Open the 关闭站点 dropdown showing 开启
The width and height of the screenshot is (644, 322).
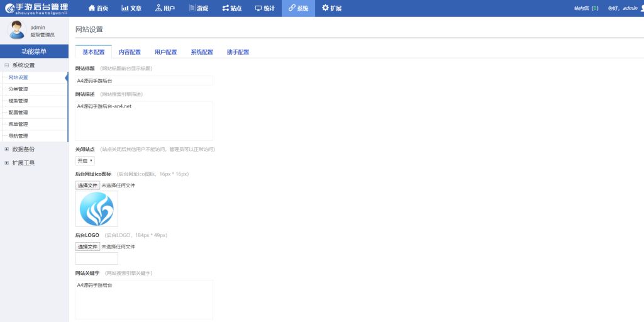point(85,161)
